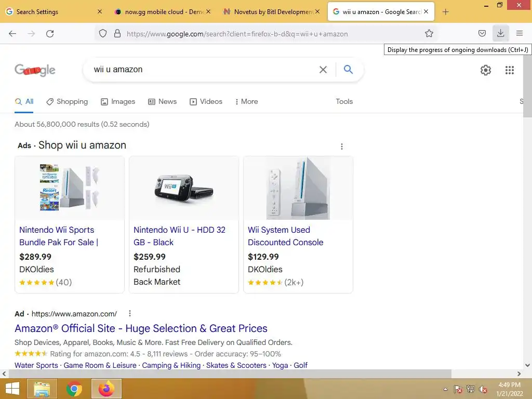Open the Skates & Scooters sitelink
This screenshot has height=399, width=532.
coord(236,365)
